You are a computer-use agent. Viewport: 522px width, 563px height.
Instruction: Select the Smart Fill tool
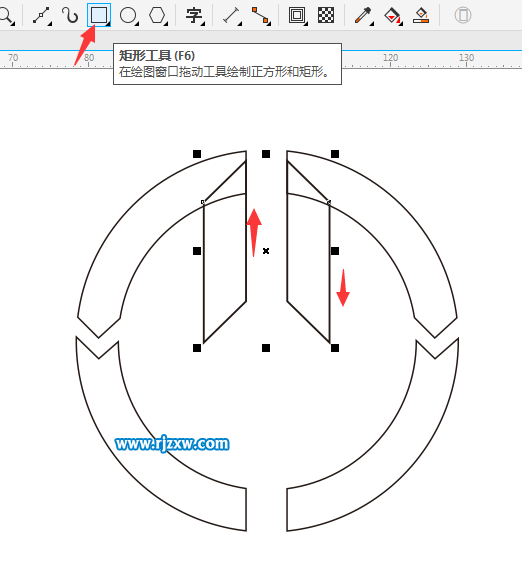click(421, 15)
